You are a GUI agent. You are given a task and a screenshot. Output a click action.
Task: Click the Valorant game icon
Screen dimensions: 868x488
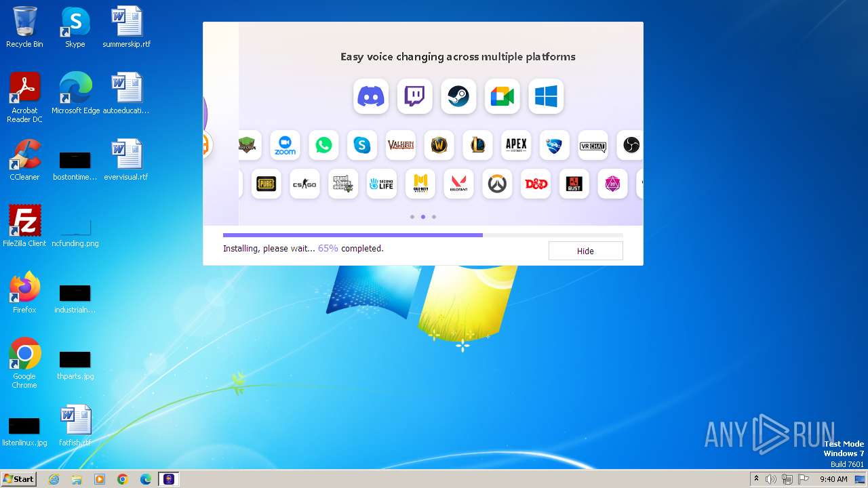[458, 184]
